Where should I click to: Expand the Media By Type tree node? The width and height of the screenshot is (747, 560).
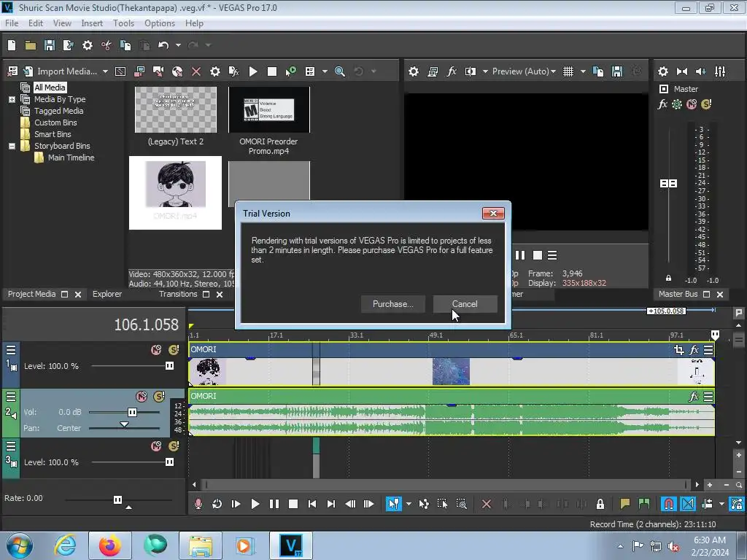coord(12,99)
